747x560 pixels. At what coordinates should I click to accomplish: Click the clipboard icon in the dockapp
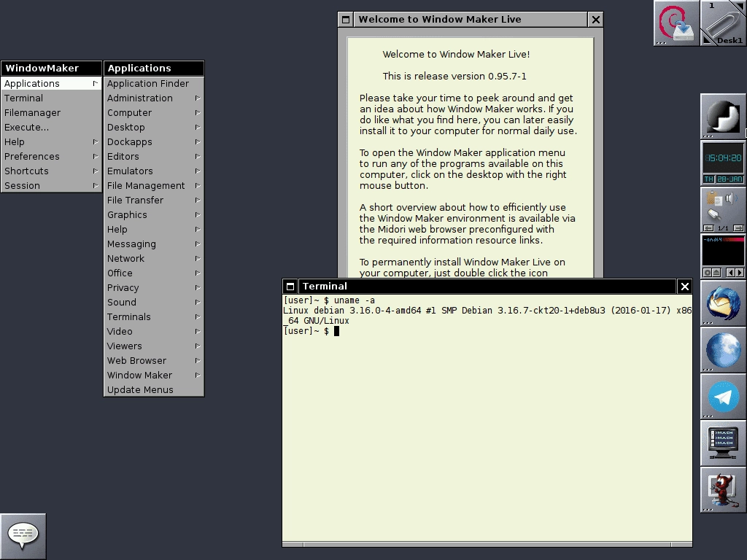[x=714, y=198]
